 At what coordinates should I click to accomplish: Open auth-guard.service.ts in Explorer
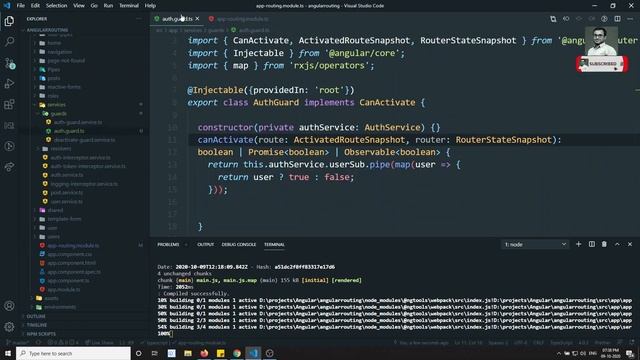click(78, 122)
